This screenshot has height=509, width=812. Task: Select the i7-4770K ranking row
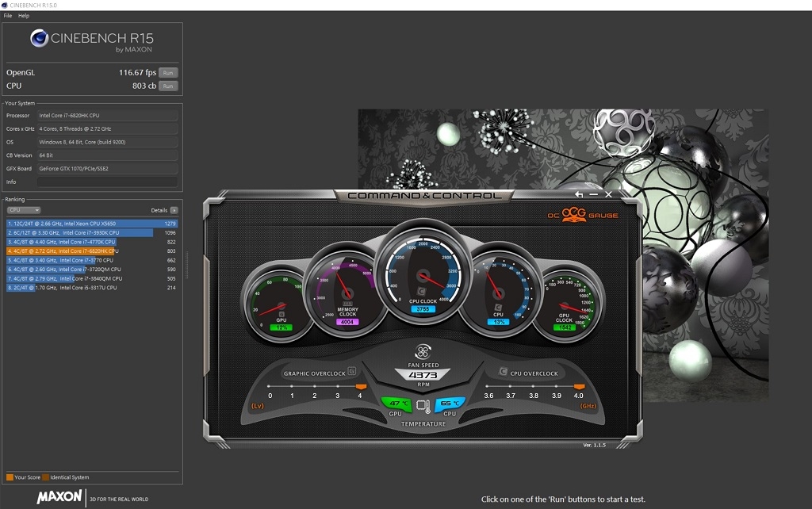92,242
